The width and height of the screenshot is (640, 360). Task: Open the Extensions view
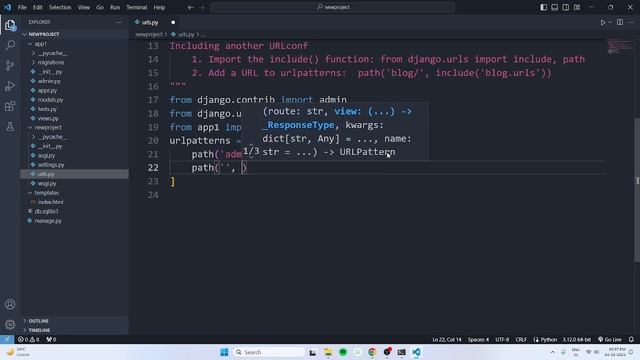click(x=10, y=106)
